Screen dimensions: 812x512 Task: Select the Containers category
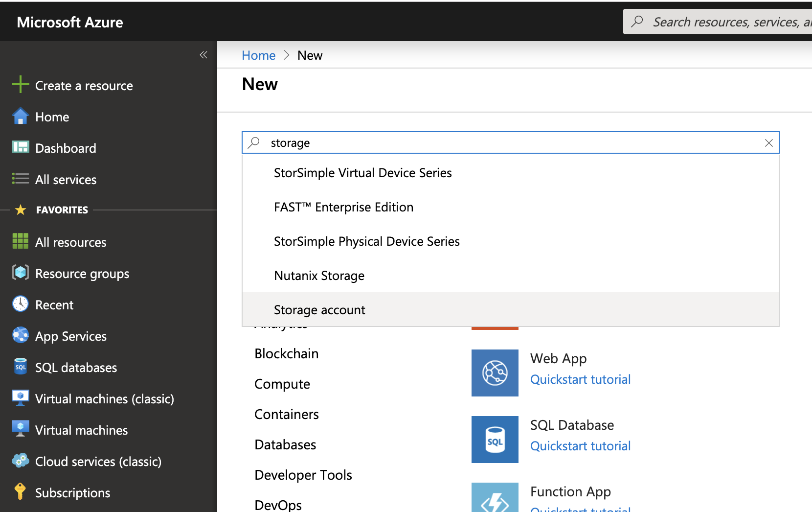287,414
